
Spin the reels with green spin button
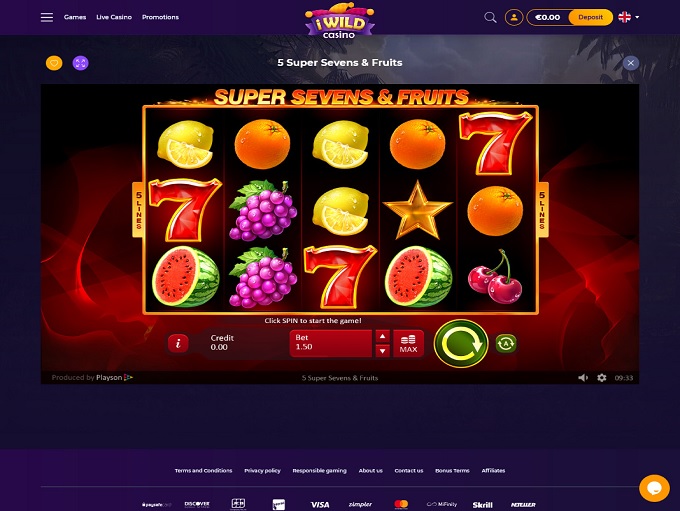[461, 344]
